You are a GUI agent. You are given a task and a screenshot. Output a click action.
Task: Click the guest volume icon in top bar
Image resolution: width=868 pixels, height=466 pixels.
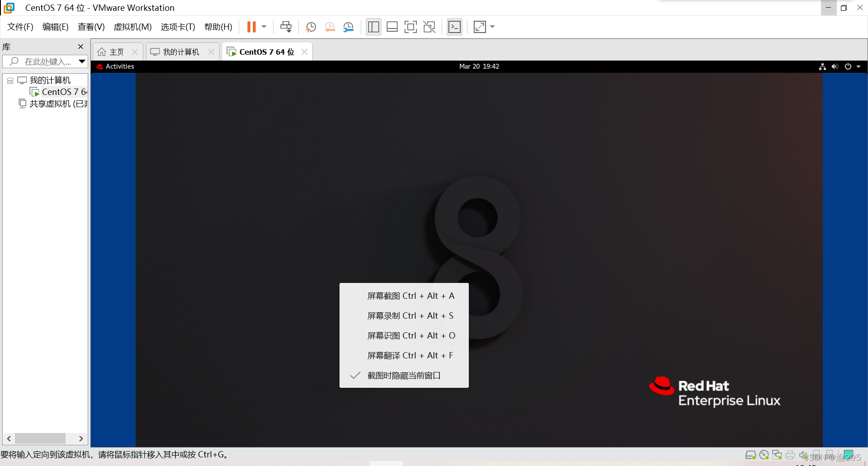[835, 66]
